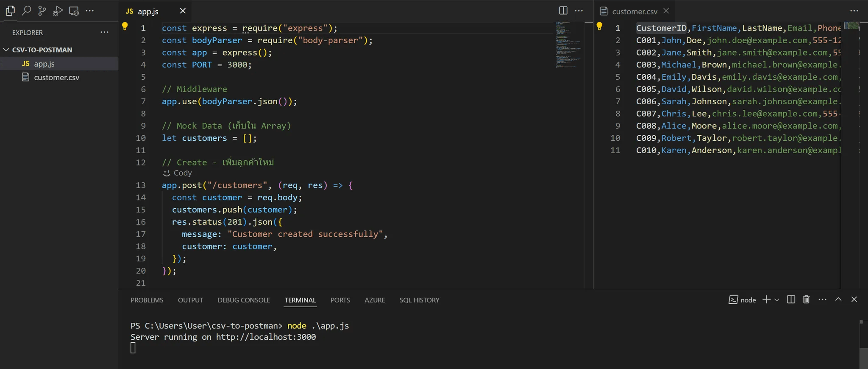The height and width of the screenshot is (369, 868).
Task: Click the terminal input cursor line
Action: [x=133, y=348]
